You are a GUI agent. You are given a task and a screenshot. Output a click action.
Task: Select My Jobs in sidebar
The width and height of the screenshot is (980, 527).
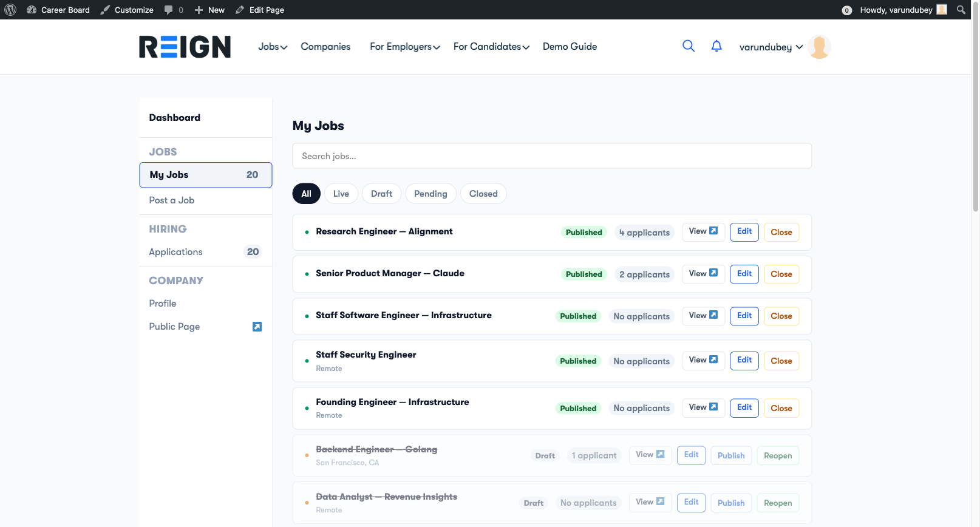coord(206,175)
